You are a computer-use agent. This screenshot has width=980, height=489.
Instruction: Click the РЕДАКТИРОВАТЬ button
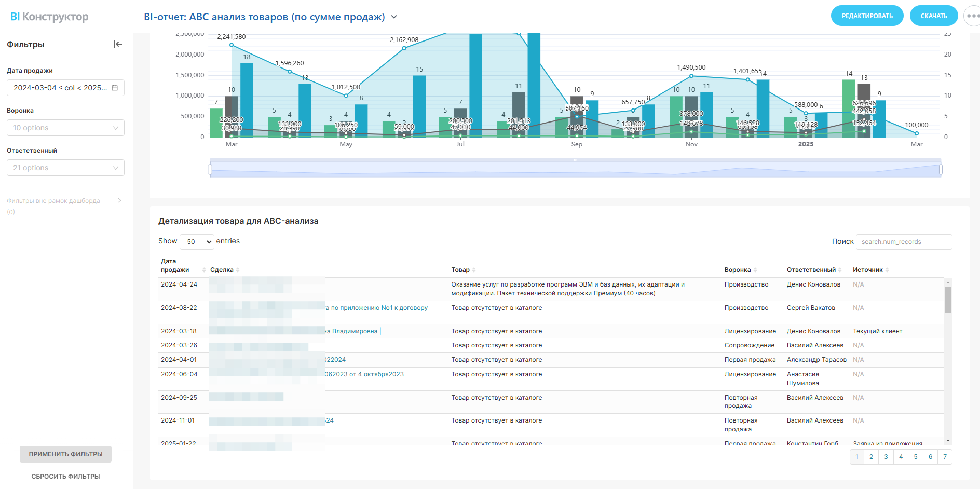coord(867,16)
